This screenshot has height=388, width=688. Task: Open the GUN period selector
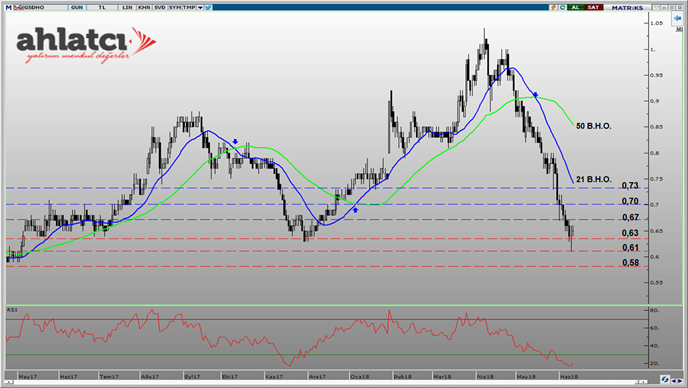77,7
